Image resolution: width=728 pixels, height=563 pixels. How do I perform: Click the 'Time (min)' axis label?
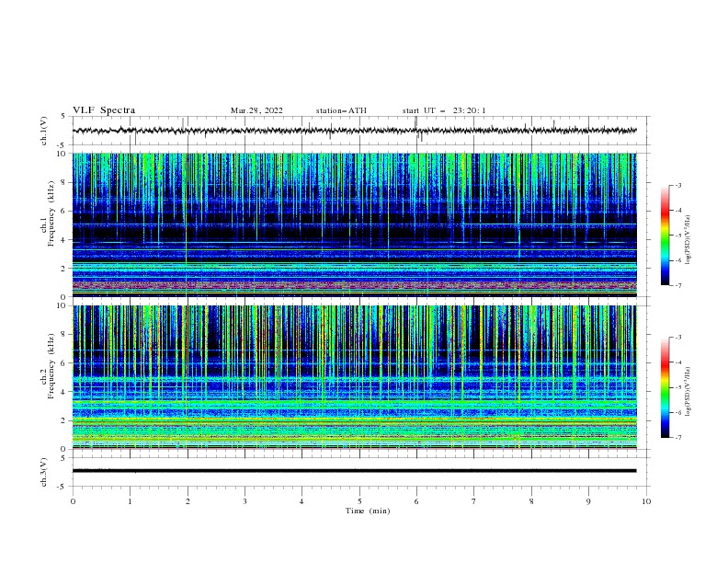tap(368, 511)
